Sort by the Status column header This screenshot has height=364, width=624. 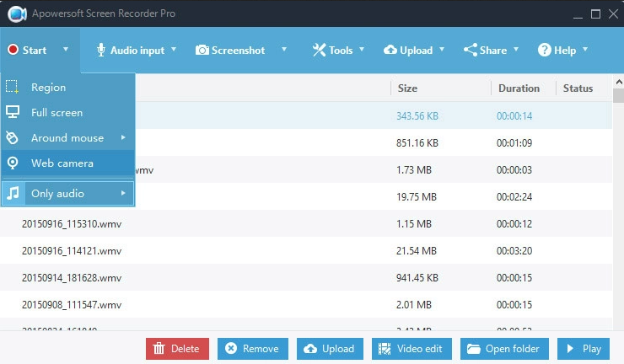pos(578,88)
